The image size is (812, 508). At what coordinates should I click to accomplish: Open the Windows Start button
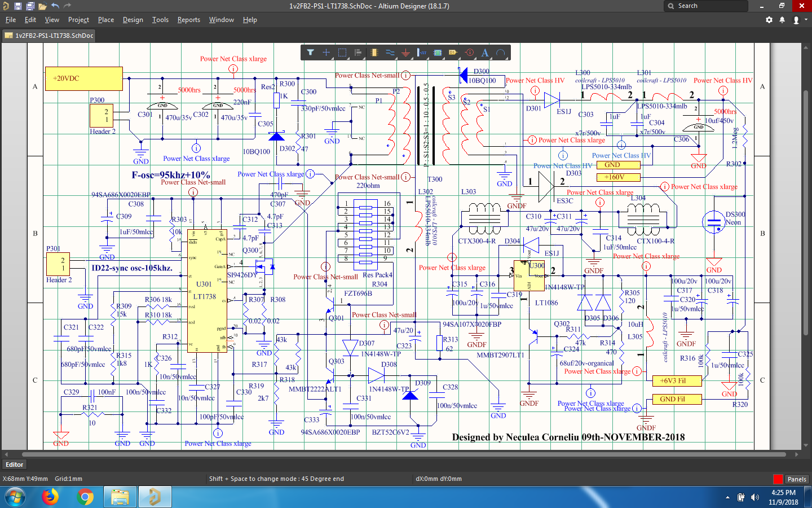[x=15, y=497]
